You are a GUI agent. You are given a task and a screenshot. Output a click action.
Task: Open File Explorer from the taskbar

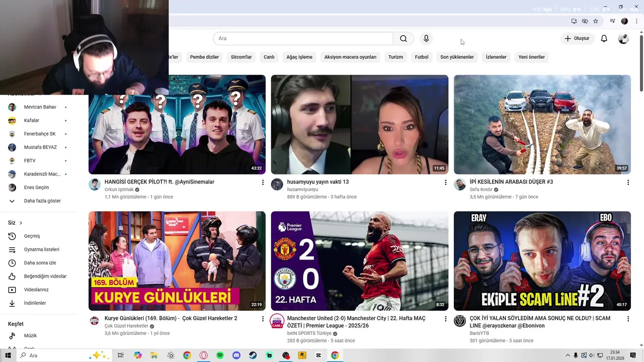(x=154, y=355)
